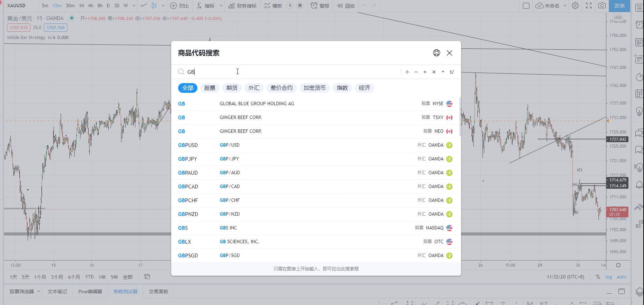Open the alarm clock alerts sidebar panel
Screen dimensions: 644x305
pyautogui.click(x=639, y=24)
